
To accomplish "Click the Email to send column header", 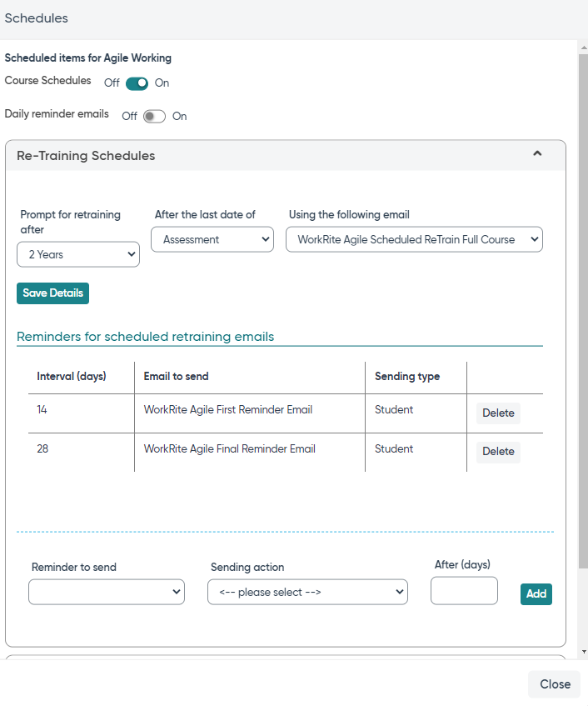I will point(176,377).
